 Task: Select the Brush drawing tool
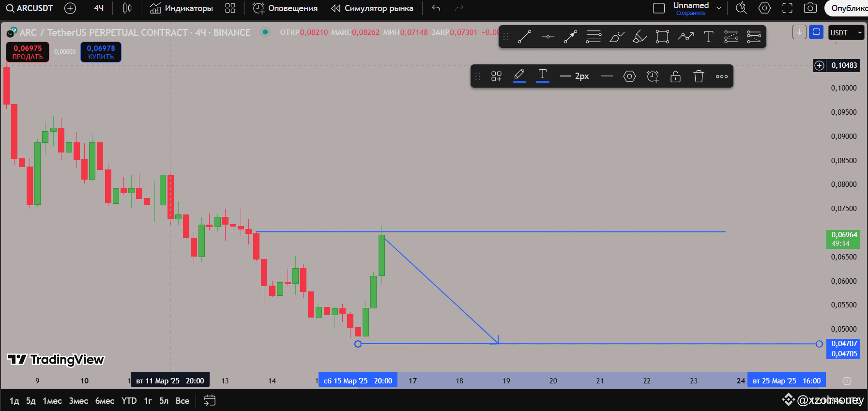(617, 37)
